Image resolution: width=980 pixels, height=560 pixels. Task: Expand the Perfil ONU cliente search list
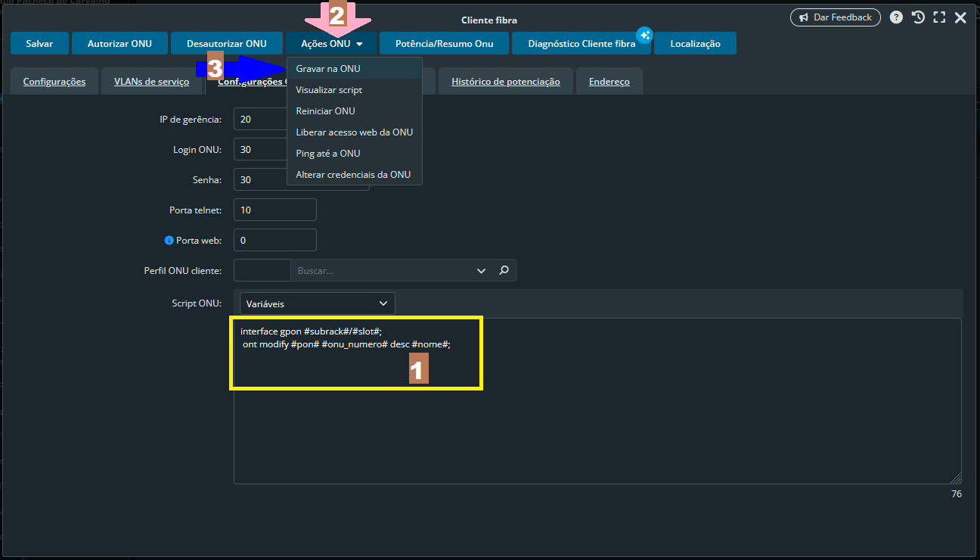(481, 270)
